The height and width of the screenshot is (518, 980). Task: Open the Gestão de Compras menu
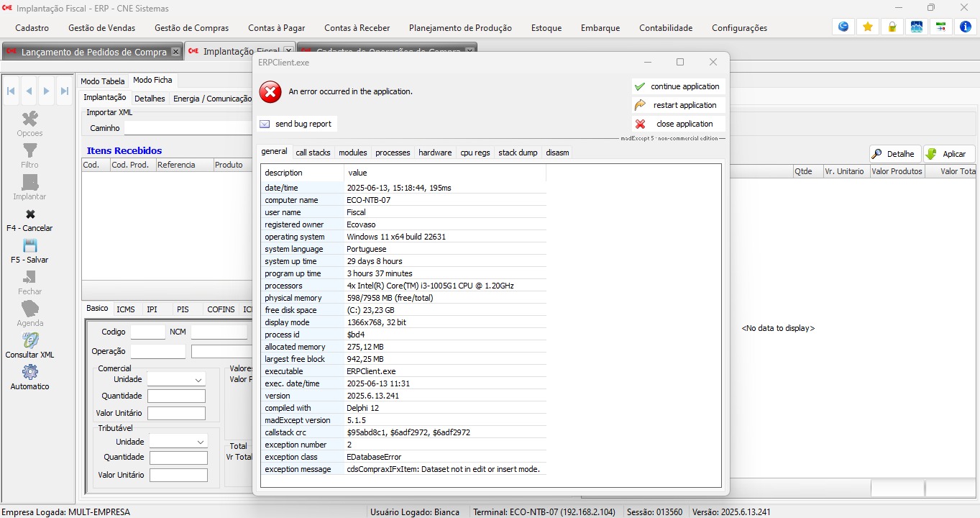click(191, 28)
